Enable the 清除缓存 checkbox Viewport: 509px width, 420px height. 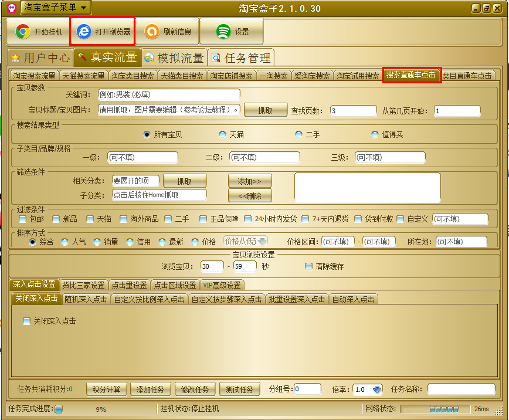[x=308, y=266]
